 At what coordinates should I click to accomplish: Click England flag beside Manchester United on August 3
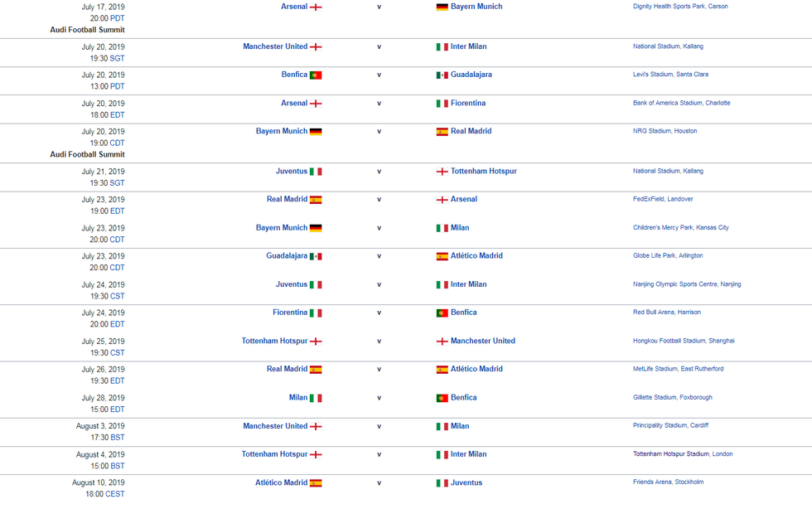[316, 427]
